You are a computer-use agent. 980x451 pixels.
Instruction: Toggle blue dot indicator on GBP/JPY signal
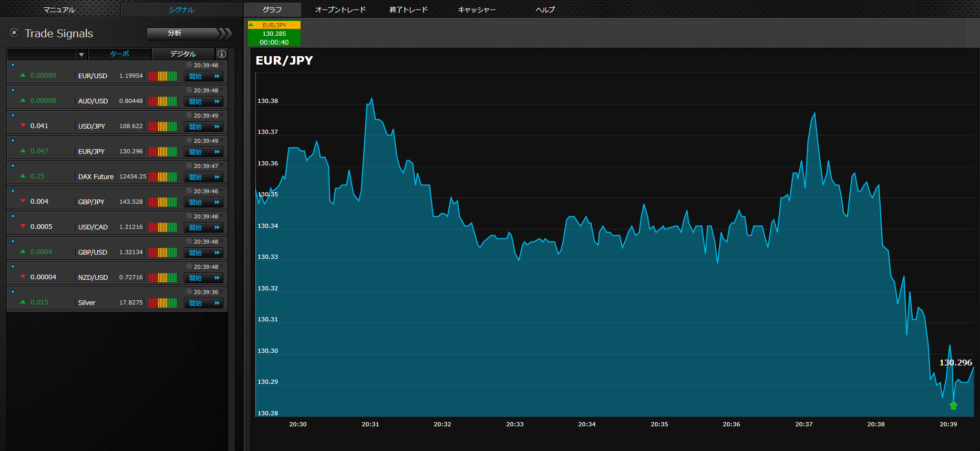pos(13,191)
